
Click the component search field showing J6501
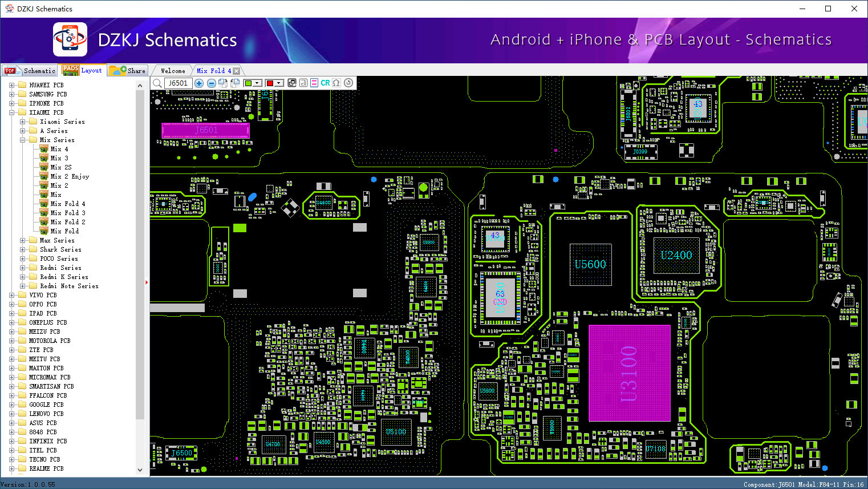point(179,83)
